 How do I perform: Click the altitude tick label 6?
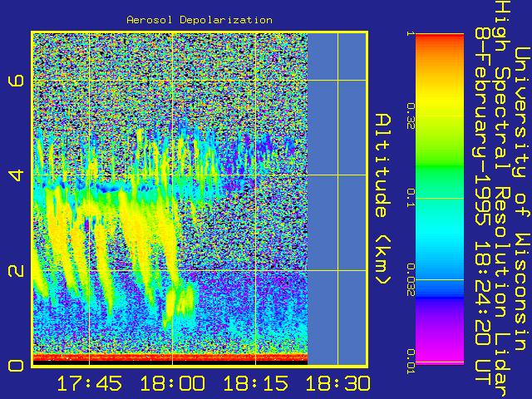[x=17, y=81]
